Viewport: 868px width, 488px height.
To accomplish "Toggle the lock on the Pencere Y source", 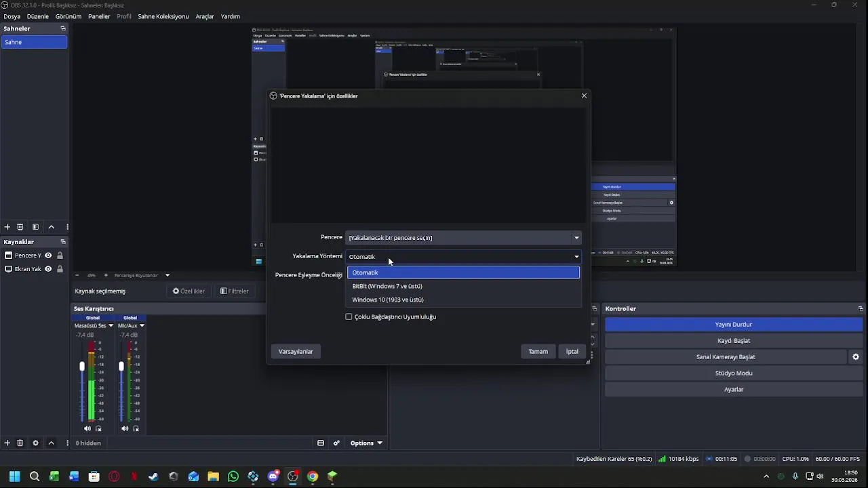I will (x=60, y=256).
